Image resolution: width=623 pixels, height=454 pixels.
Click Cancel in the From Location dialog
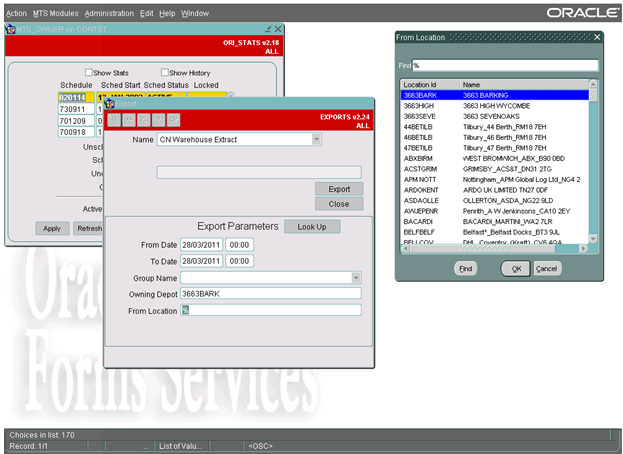[x=547, y=269]
